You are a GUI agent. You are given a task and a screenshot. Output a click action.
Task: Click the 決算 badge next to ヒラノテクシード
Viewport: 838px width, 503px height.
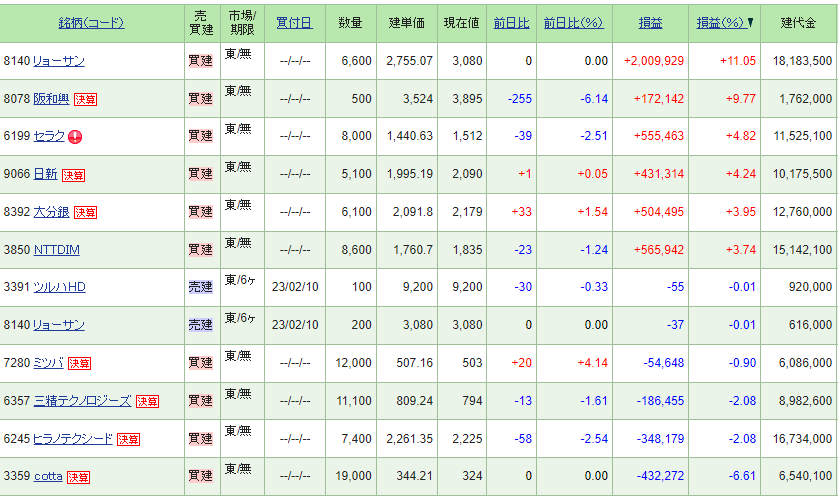point(128,439)
